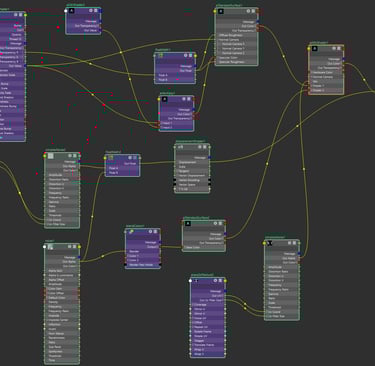Toggle the view mode button on the Base Color shader node
375x366 pixels.
click(x=220, y=223)
